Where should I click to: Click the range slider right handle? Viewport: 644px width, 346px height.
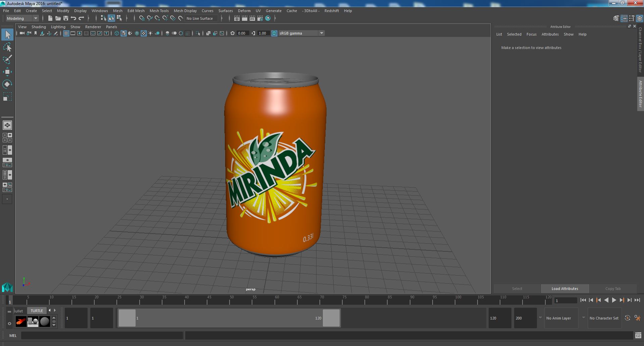coord(331,318)
